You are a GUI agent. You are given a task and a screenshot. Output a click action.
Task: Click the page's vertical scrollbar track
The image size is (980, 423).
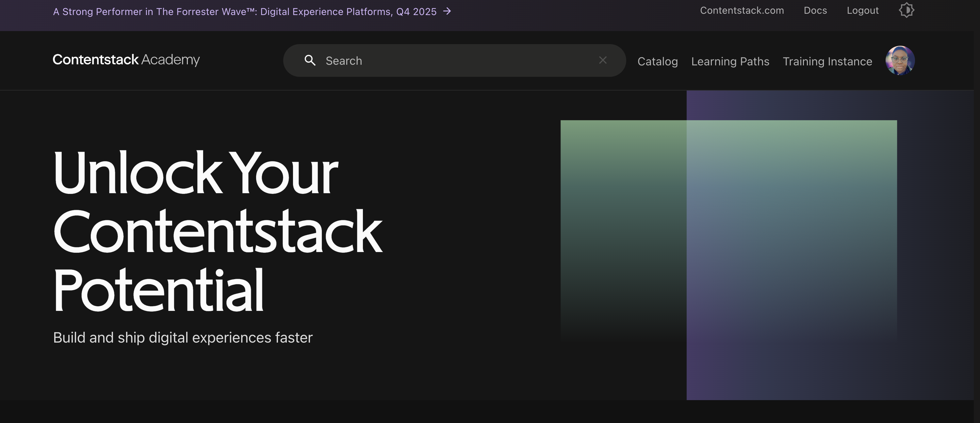tap(977, 228)
